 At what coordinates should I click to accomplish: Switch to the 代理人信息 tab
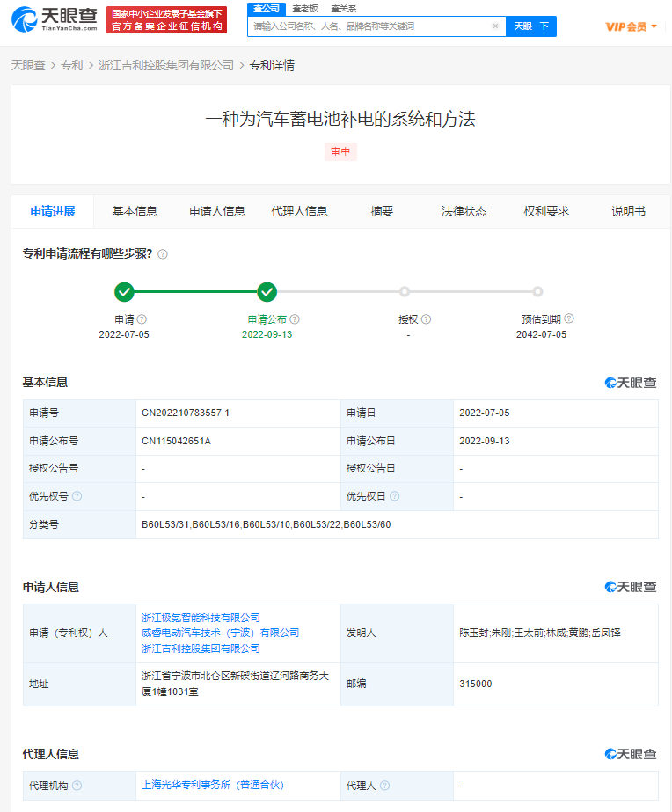299,211
